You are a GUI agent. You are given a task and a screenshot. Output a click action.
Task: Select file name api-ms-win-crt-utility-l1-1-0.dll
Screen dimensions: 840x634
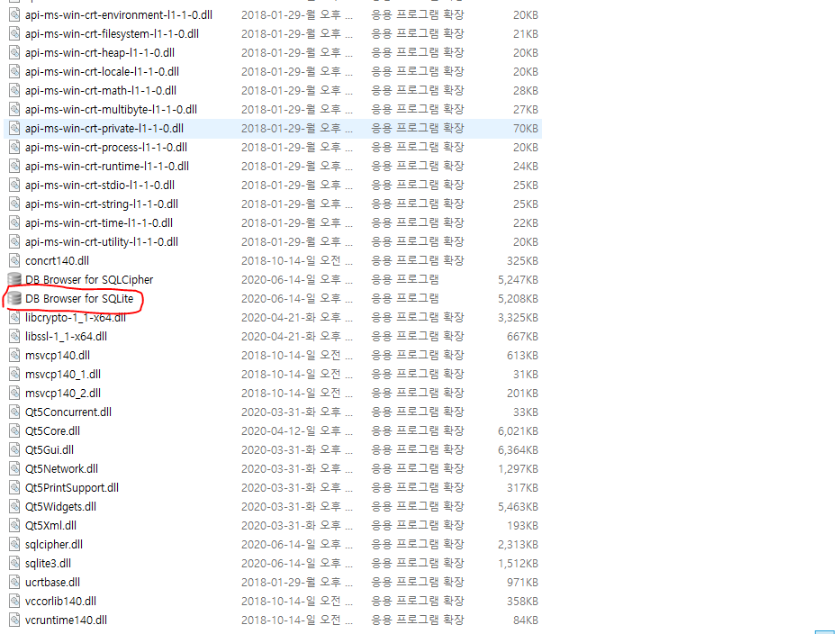pyautogui.click(x=101, y=242)
